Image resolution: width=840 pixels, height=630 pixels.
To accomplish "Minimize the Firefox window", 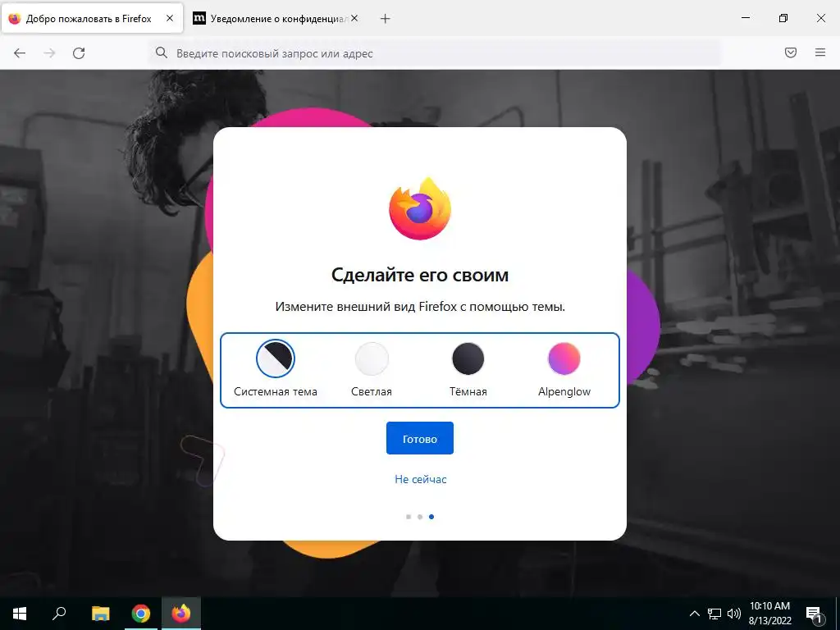I will pos(745,18).
